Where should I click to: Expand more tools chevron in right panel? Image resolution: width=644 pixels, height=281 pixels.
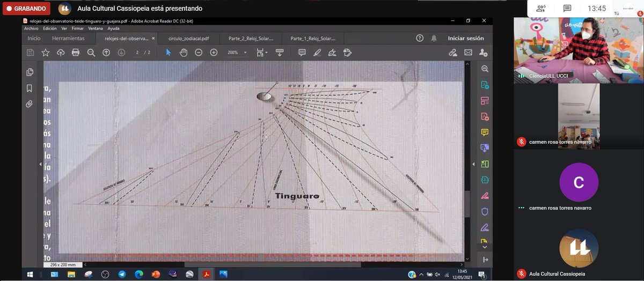(x=485, y=247)
